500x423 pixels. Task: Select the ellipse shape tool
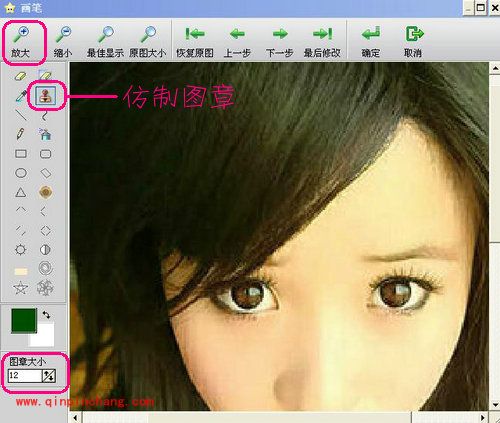pyautogui.click(x=21, y=173)
